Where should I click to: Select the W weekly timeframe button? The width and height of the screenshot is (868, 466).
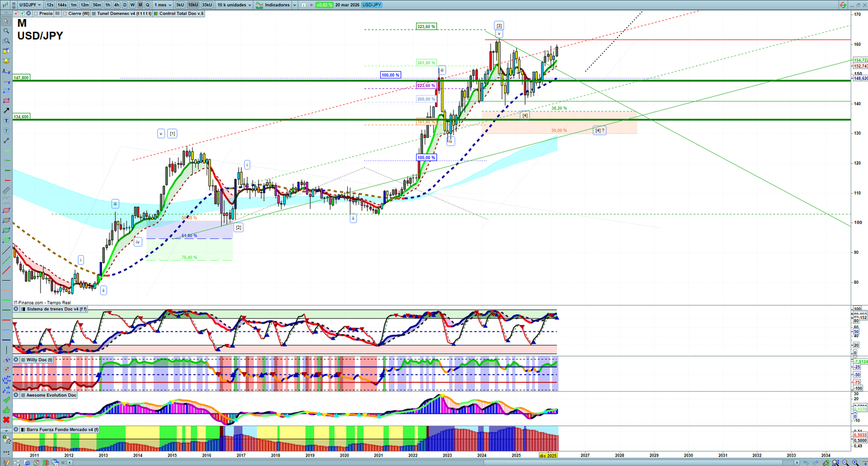132,5
